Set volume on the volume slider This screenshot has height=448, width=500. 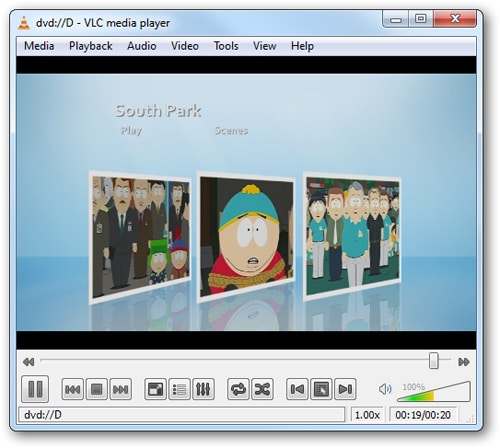tap(434, 392)
